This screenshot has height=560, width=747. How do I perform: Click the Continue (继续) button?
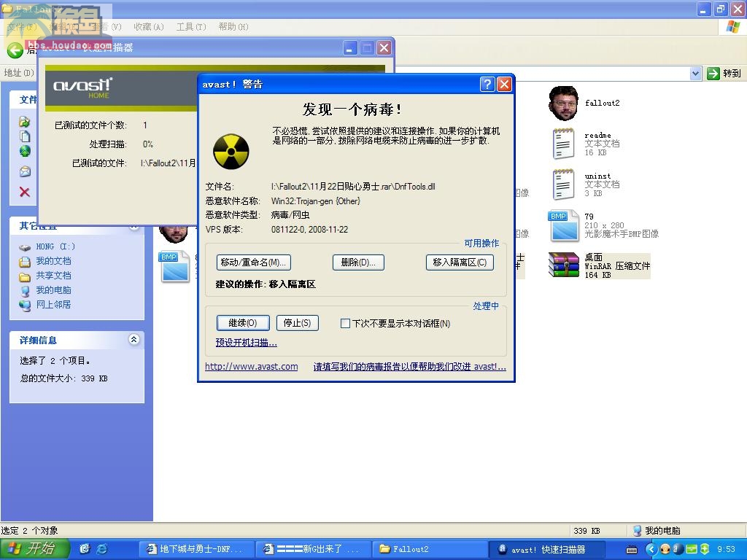click(x=243, y=323)
